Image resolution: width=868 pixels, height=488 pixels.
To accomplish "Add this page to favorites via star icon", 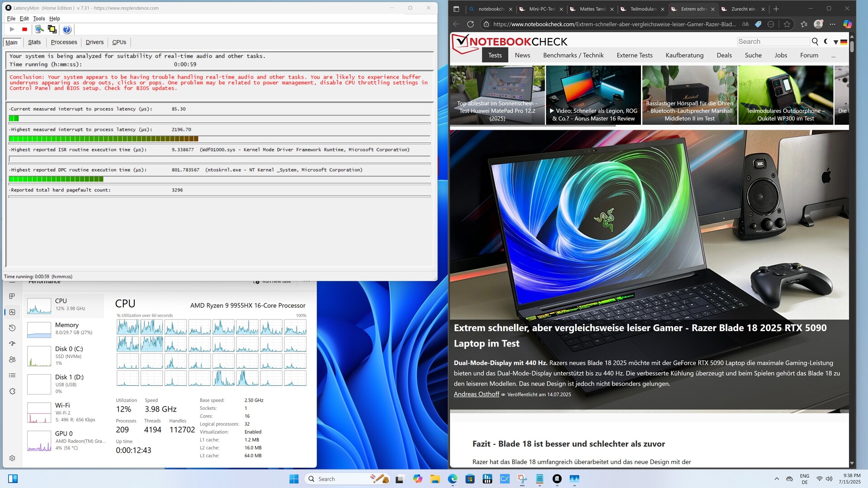I will coord(787,24).
